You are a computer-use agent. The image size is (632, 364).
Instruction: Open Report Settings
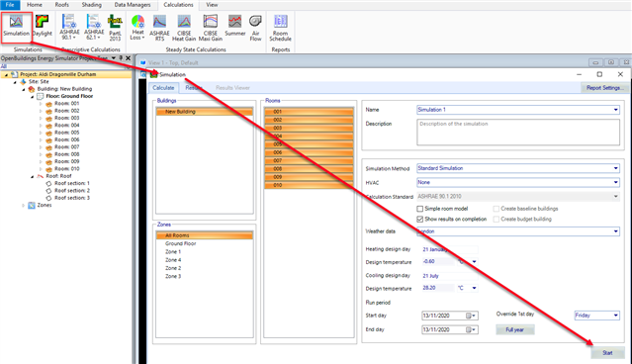603,88
